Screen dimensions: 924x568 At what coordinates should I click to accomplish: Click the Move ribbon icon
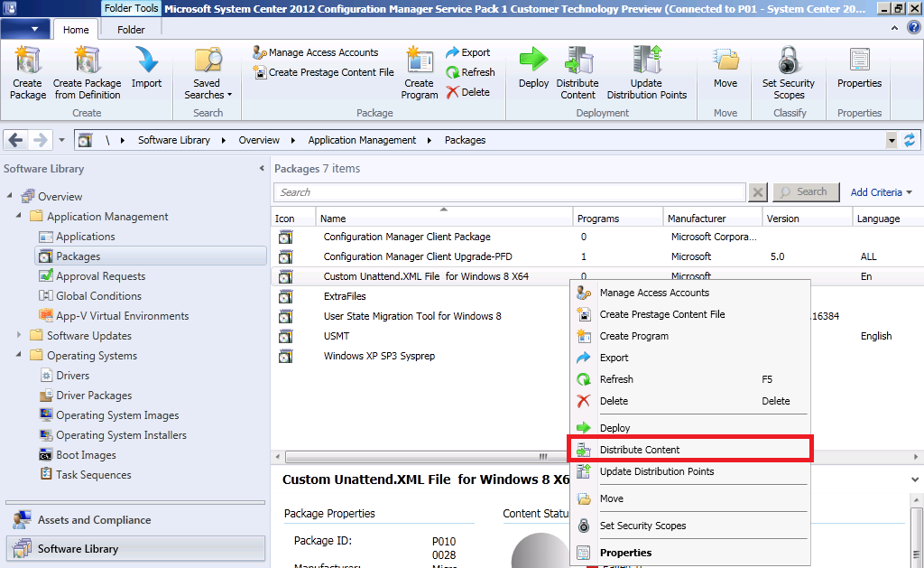pyautogui.click(x=725, y=67)
